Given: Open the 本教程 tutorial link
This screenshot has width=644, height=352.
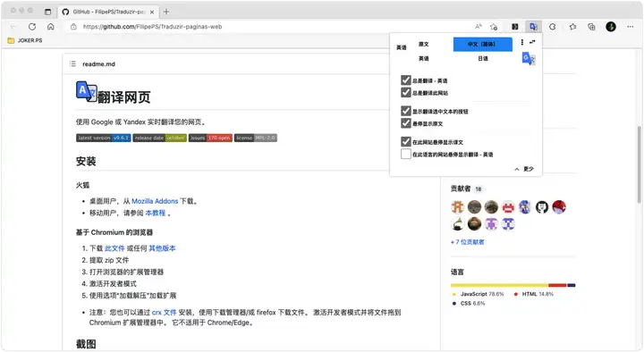Looking at the screenshot, I should tap(156, 213).
